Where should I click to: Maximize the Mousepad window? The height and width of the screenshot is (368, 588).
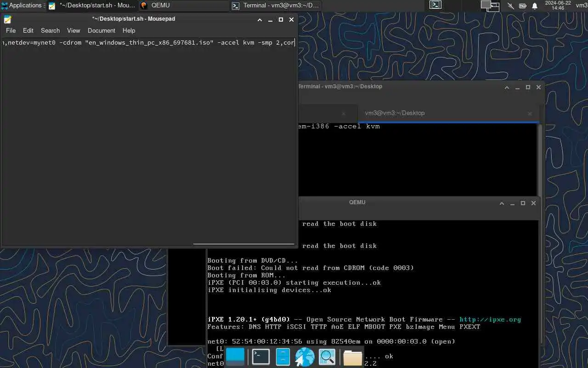coord(281,19)
